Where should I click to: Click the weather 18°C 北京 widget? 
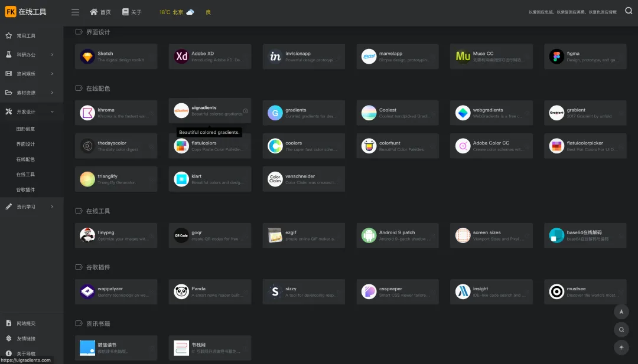[x=177, y=12]
